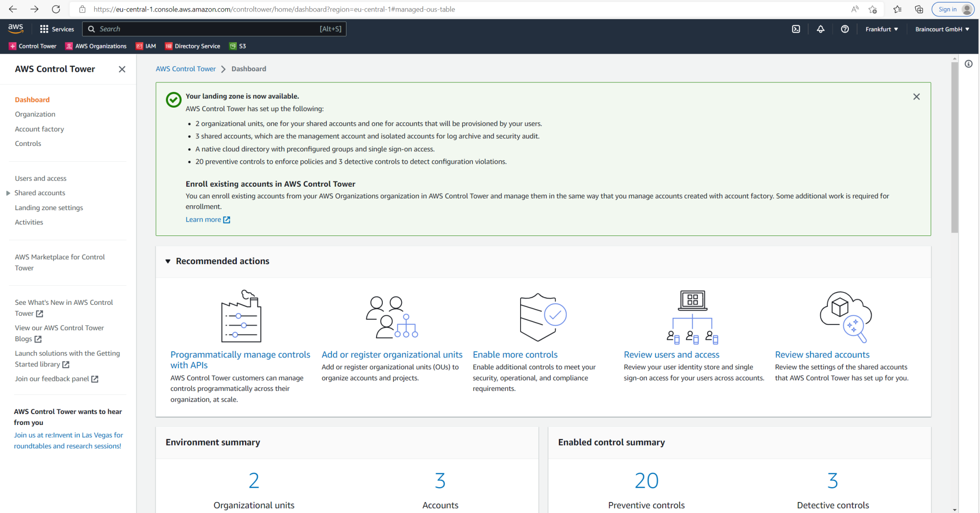Dismiss the landing zone available banner
The width and height of the screenshot is (980, 513).
pos(916,97)
